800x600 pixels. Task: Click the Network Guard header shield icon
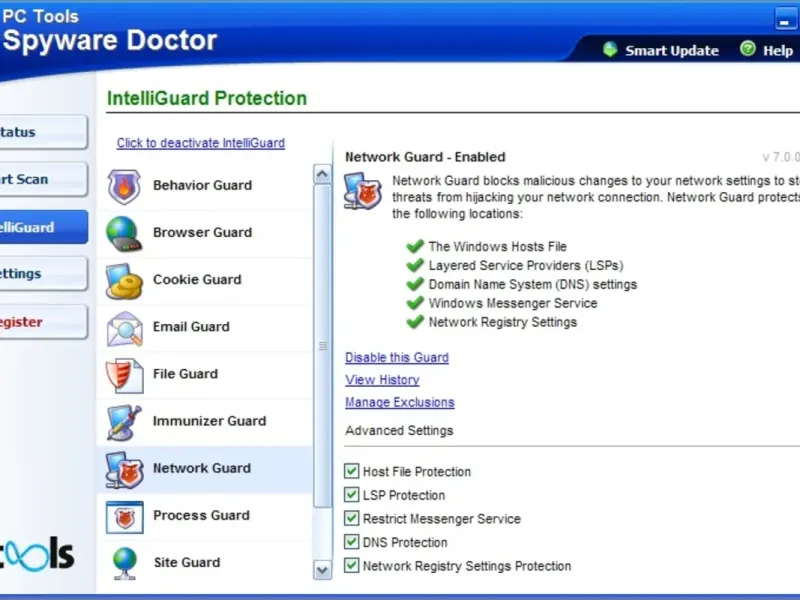coord(362,191)
